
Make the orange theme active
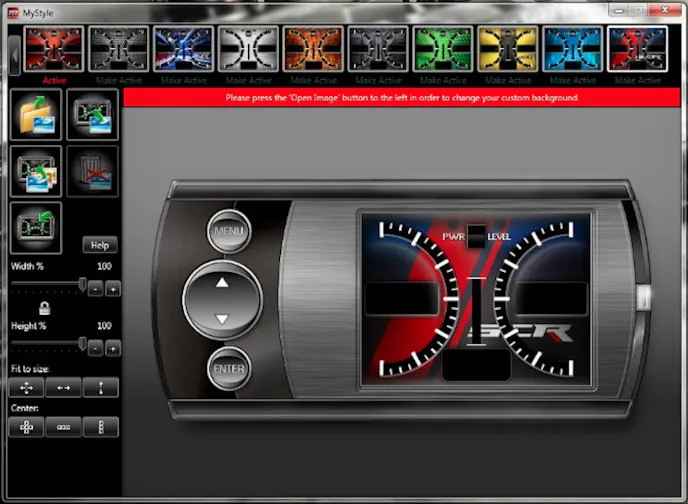pos(314,80)
